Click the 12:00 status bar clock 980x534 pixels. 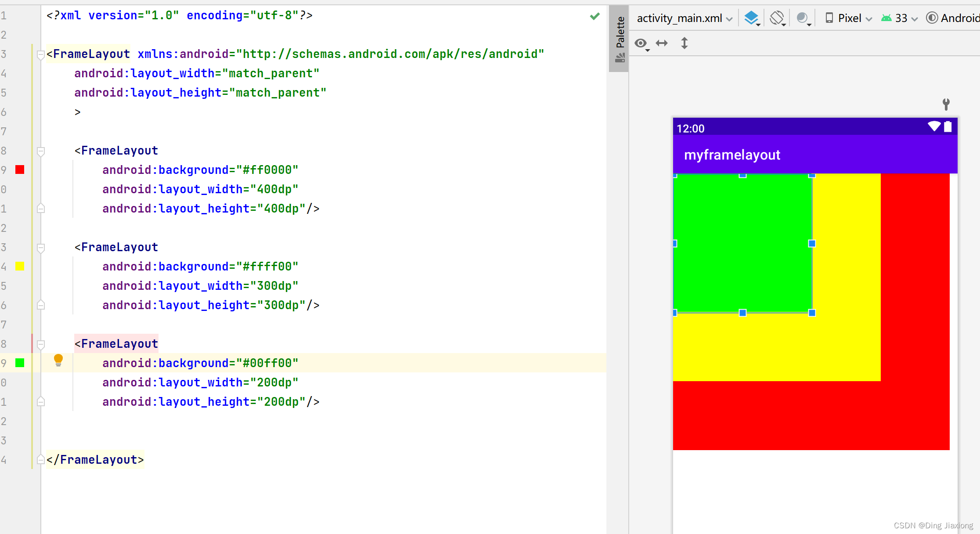(x=690, y=129)
